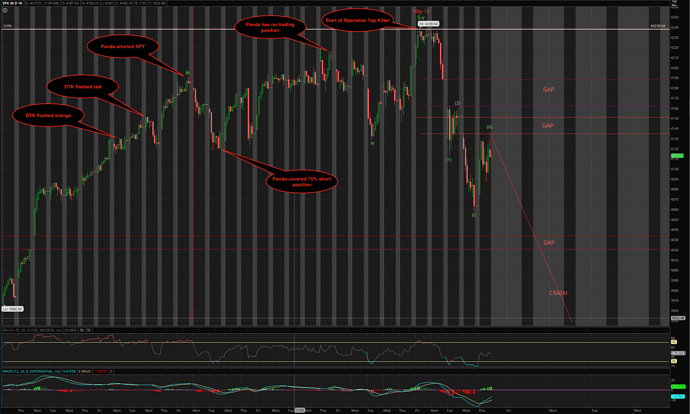
Task: Click the 'May 10' date text label
Action: pos(421,11)
